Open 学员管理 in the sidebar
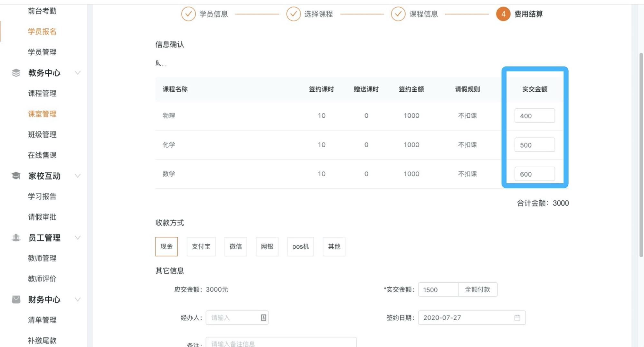 click(x=42, y=52)
